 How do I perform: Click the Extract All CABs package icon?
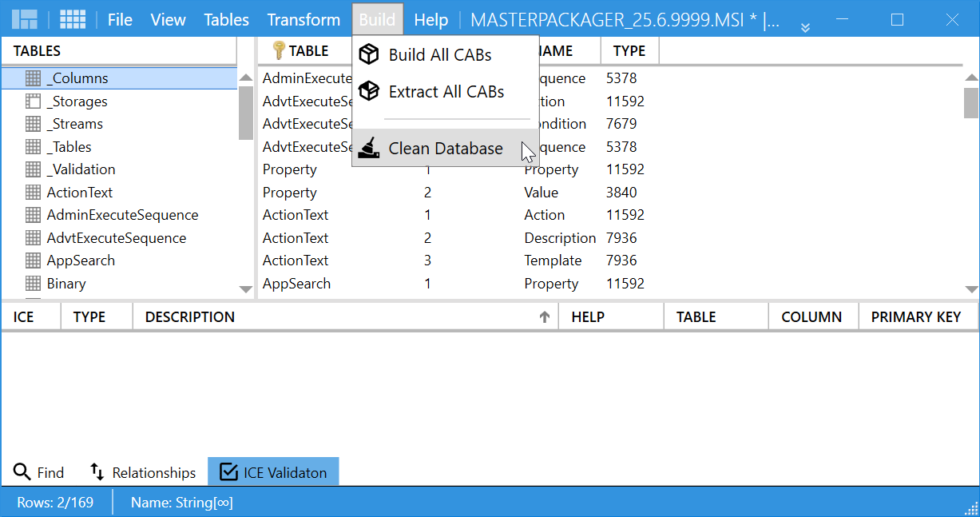369,91
